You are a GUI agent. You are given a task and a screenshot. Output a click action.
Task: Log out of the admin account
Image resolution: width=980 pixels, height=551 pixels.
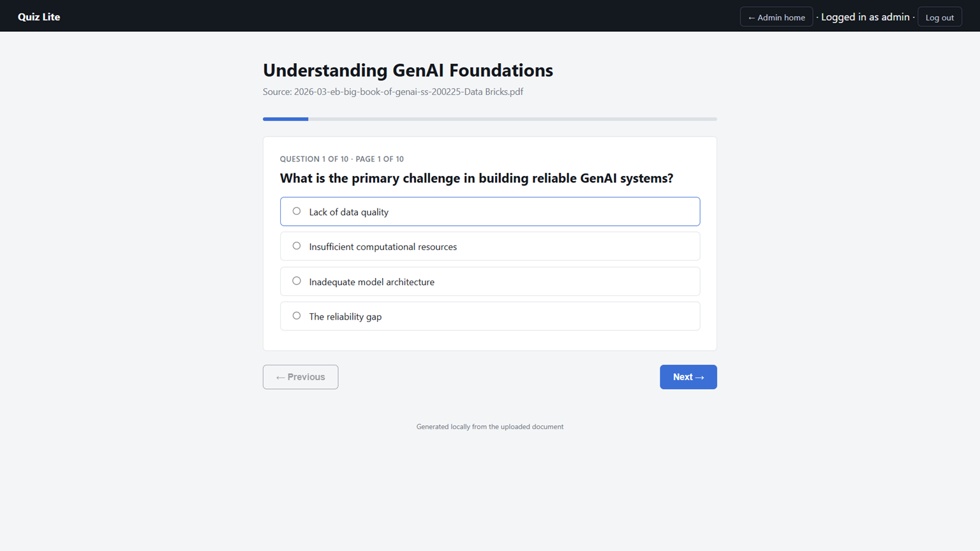[x=939, y=17]
